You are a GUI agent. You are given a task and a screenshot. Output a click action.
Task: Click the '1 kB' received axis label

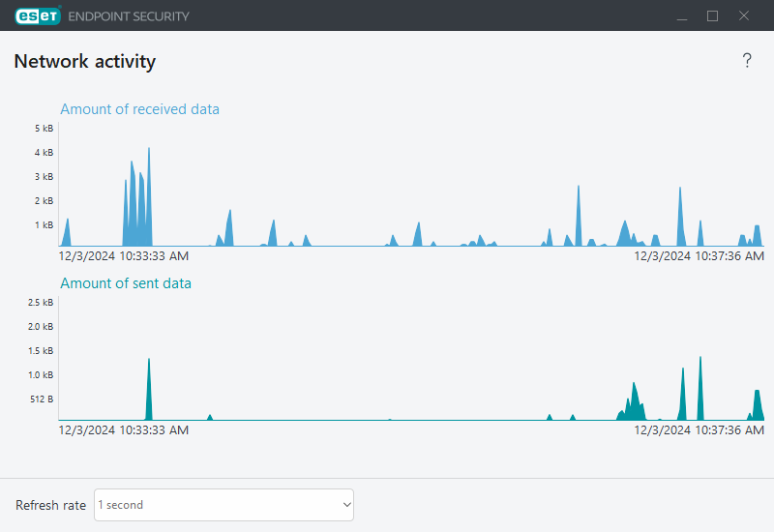[x=44, y=225]
